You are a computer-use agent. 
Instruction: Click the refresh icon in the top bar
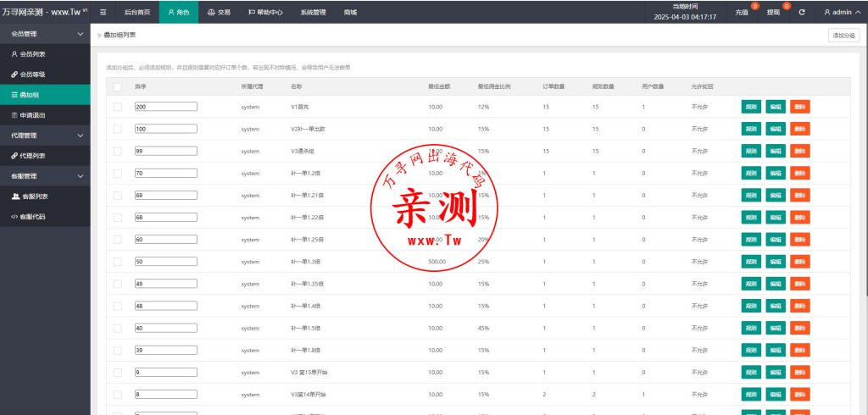pos(802,12)
